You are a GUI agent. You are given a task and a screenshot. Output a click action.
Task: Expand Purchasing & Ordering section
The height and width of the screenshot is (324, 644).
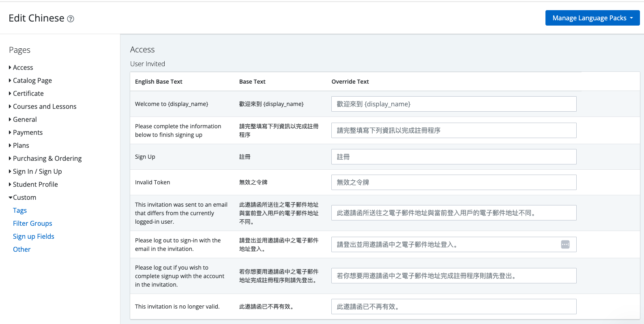[45, 158]
